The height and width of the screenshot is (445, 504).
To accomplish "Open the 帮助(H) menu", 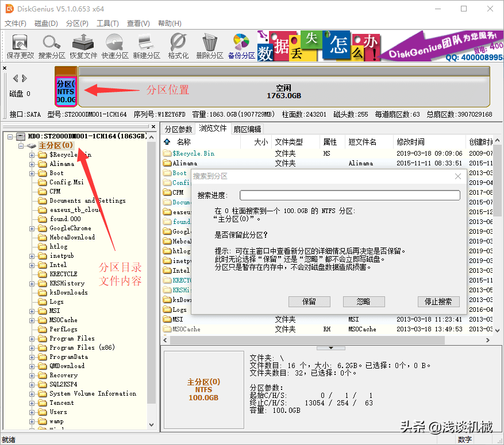I will pyautogui.click(x=170, y=24).
